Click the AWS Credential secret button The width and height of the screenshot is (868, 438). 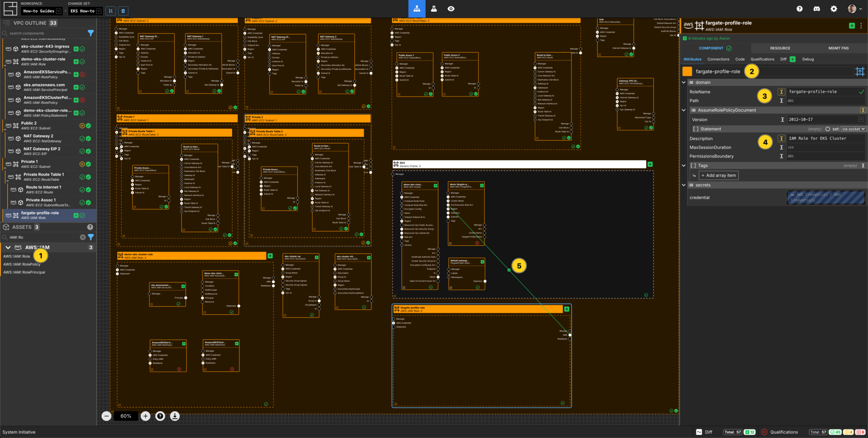tap(826, 197)
